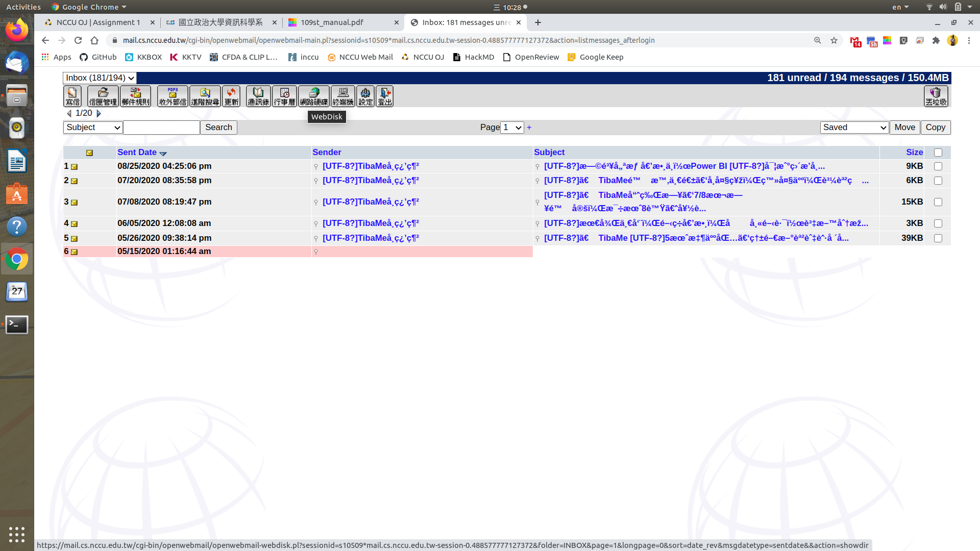Open HackMD bookmark
Screen dimensions: 980x551
click(x=474, y=57)
